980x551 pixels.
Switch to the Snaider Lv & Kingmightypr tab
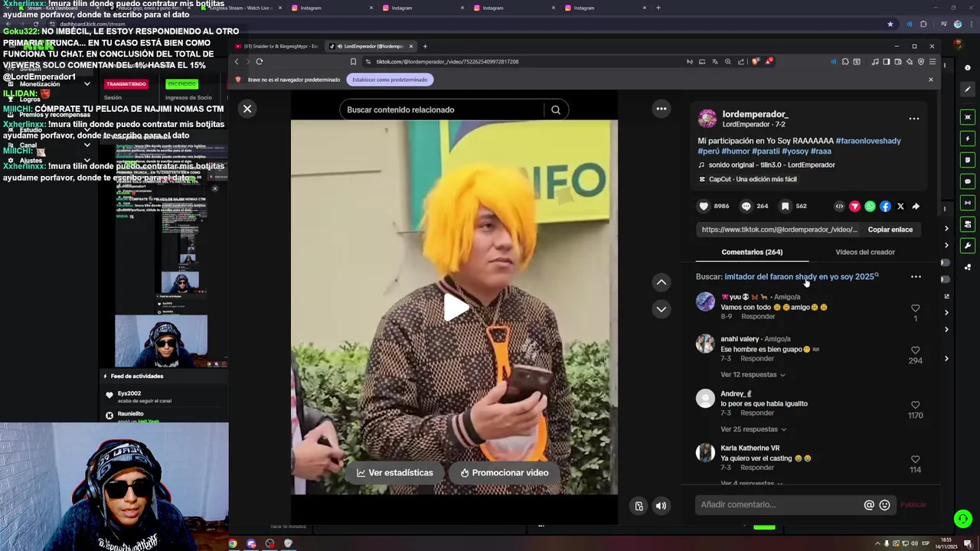click(277, 46)
